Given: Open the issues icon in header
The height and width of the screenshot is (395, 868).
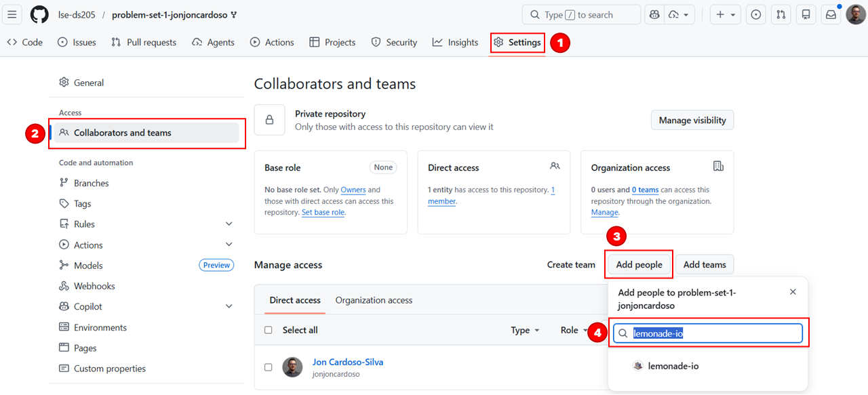Looking at the screenshot, I should pyautogui.click(x=756, y=15).
